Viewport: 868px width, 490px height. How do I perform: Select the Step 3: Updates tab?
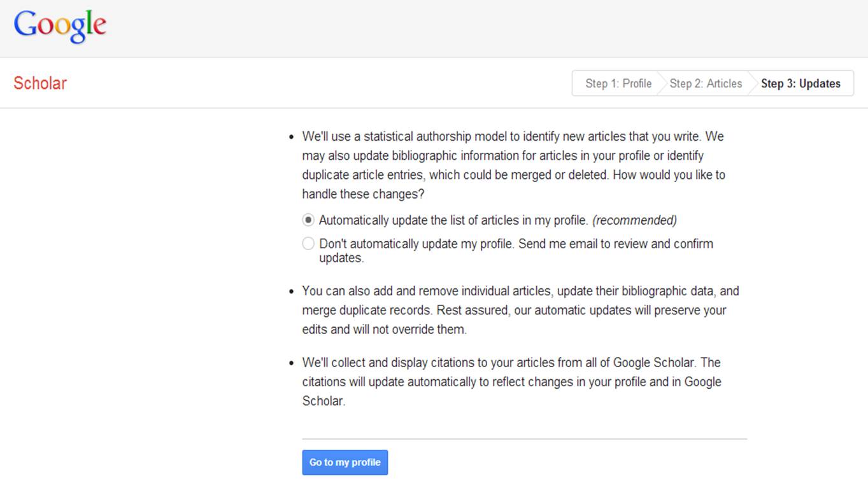point(800,83)
